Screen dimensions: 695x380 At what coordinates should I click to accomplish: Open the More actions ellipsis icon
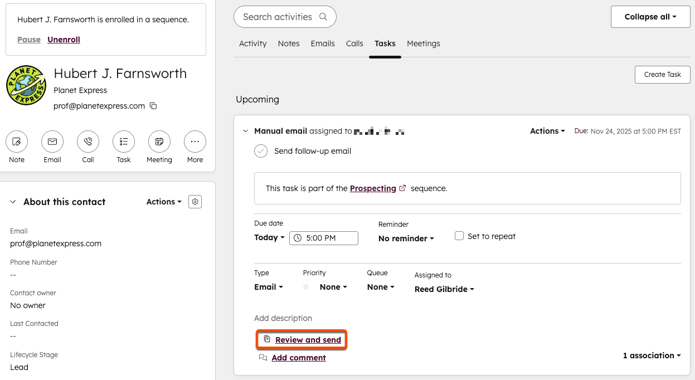pyautogui.click(x=195, y=141)
